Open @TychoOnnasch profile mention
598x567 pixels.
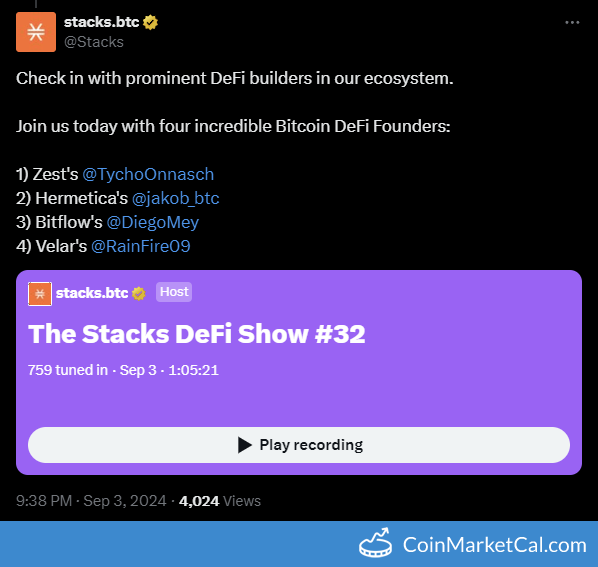pos(148,174)
